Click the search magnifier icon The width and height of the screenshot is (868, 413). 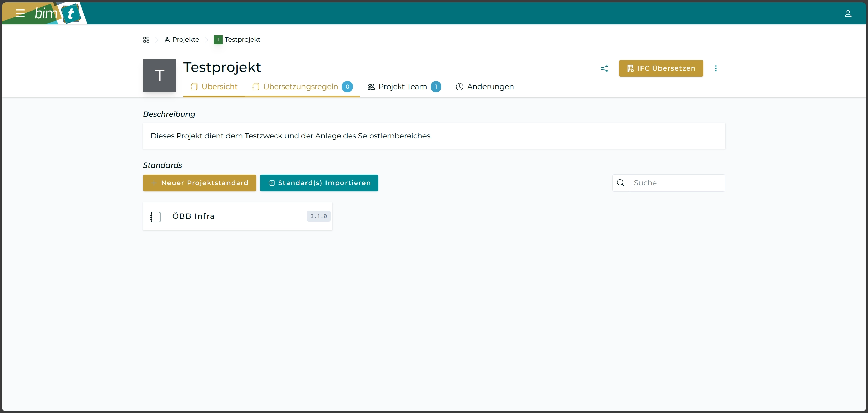point(620,183)
